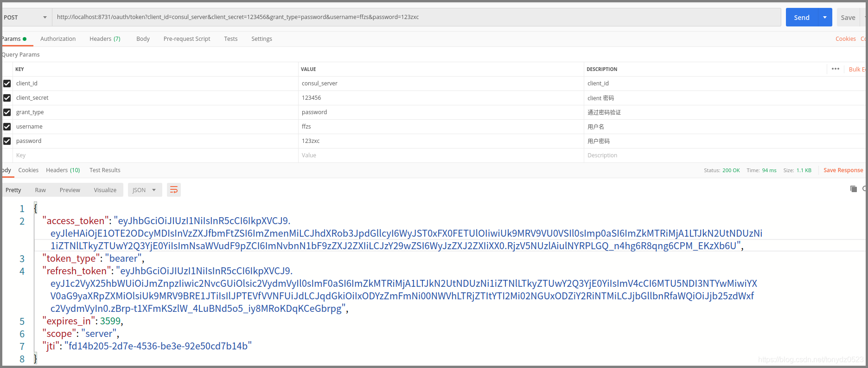Click the jti value string

click(158, 346)
